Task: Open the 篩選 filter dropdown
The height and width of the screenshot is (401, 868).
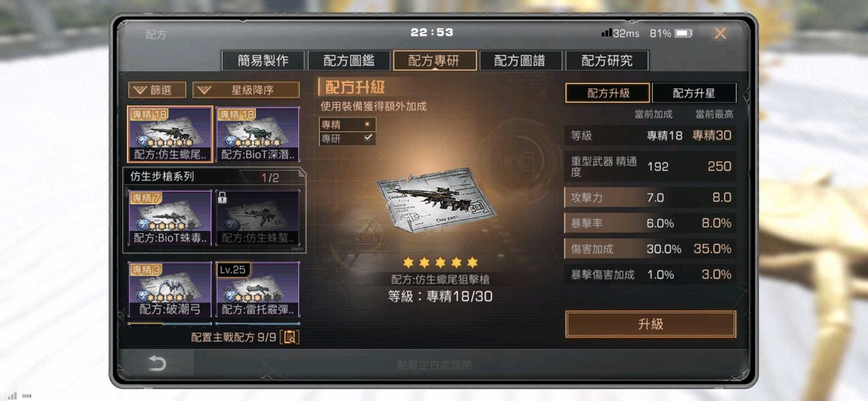Action: click(157, 90)
